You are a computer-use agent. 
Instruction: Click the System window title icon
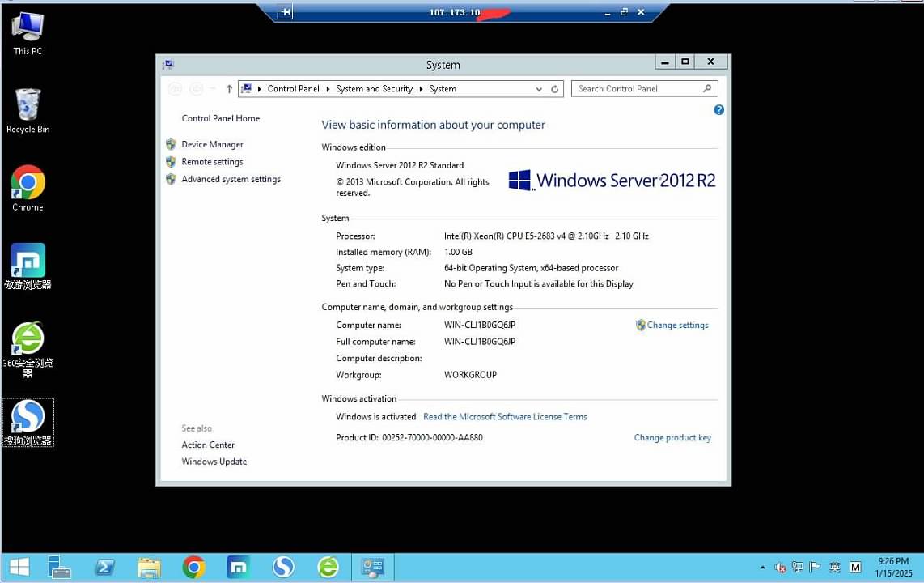[x=168, y=64]
